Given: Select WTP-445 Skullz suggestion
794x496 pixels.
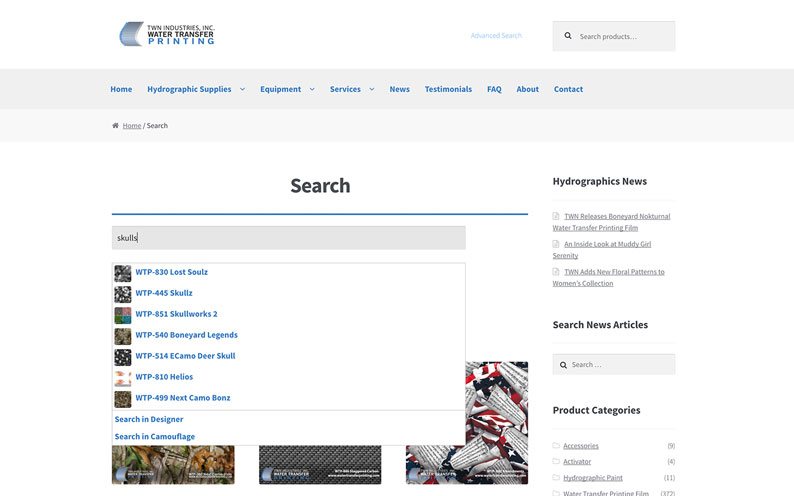Looking at the screenshot, I should 164,293.
